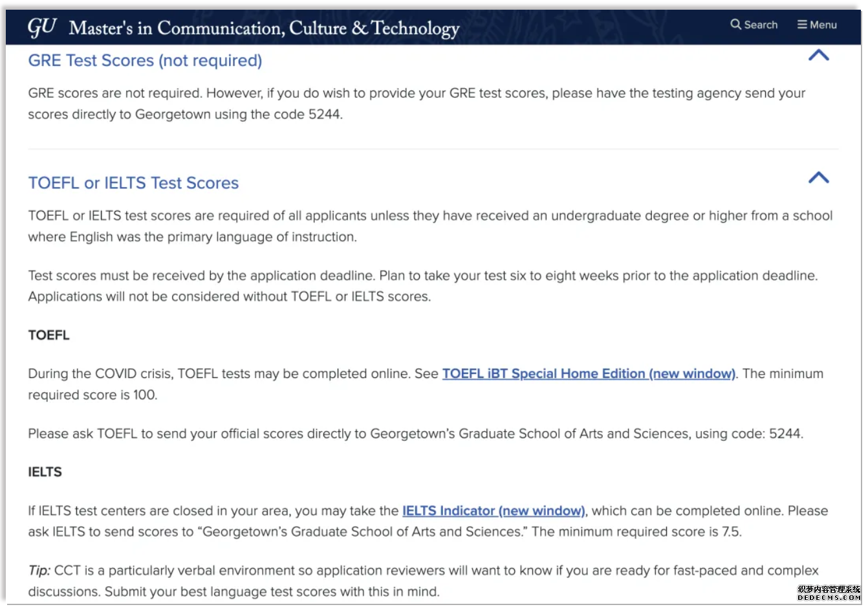Screen dimensions: 868x607
Task: Go to Master's in Communication site title
Action: pyautogui.click(x=264, y=28)
